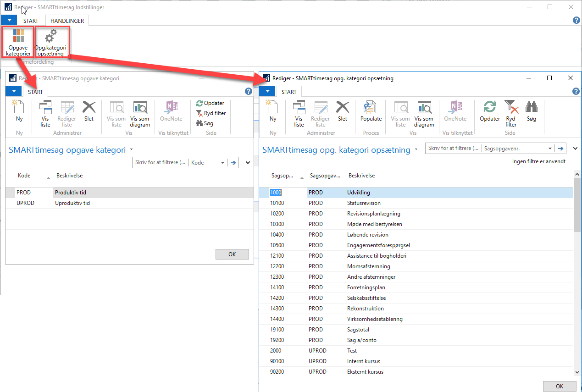Select the Statusrevision row

tap(416, 203)
